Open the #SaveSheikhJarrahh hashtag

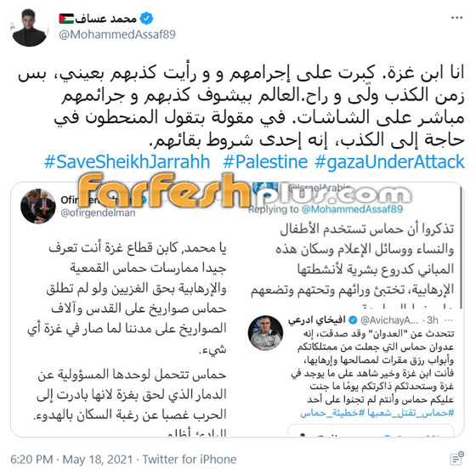point(127,161)
